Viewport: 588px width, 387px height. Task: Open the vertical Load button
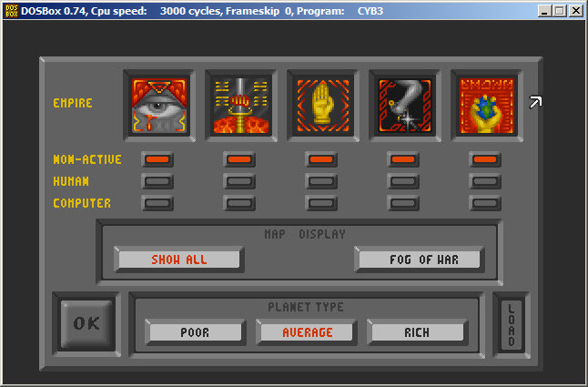[x=512, y=325]
